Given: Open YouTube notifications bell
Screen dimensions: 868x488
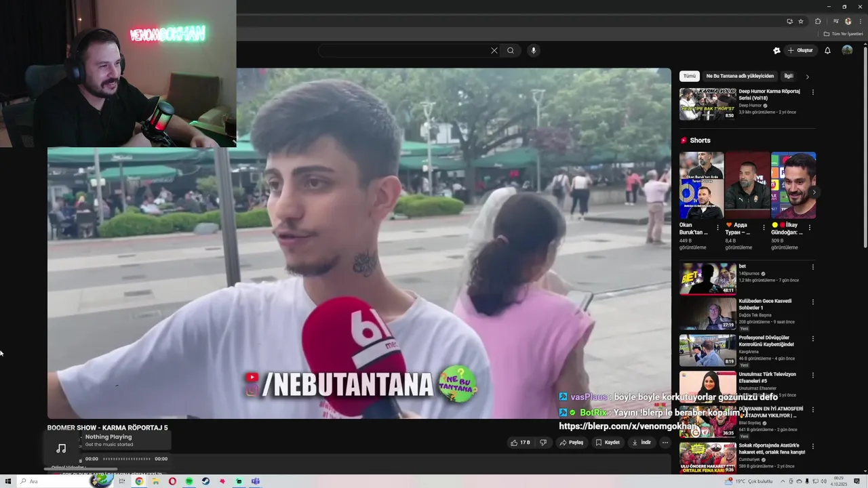Looking at the screenshot, I should (x=827, y=50).
